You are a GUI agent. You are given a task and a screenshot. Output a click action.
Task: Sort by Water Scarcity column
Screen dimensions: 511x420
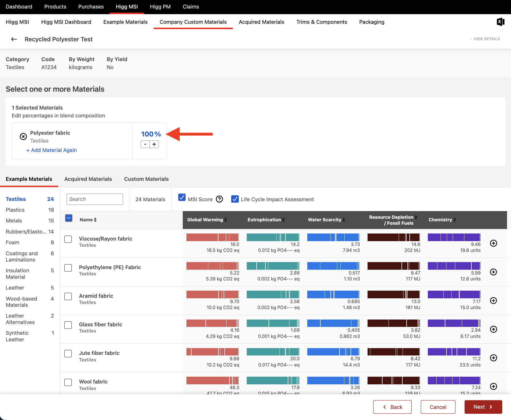click(x=326, y=220)
